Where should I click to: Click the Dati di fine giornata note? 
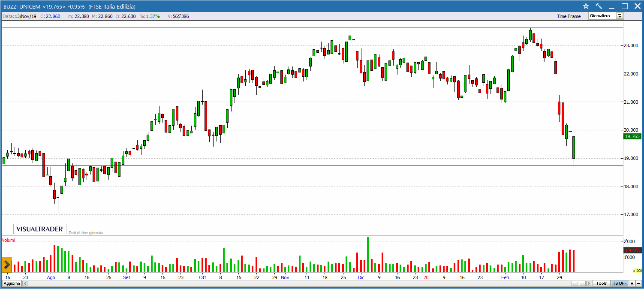[x=86, y=233]
